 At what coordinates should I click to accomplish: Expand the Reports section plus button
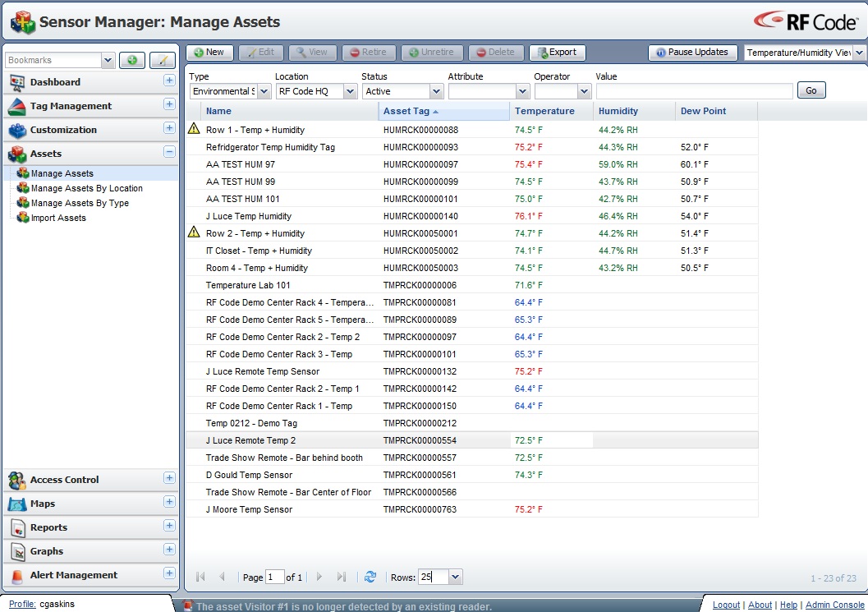click(169, 526)
